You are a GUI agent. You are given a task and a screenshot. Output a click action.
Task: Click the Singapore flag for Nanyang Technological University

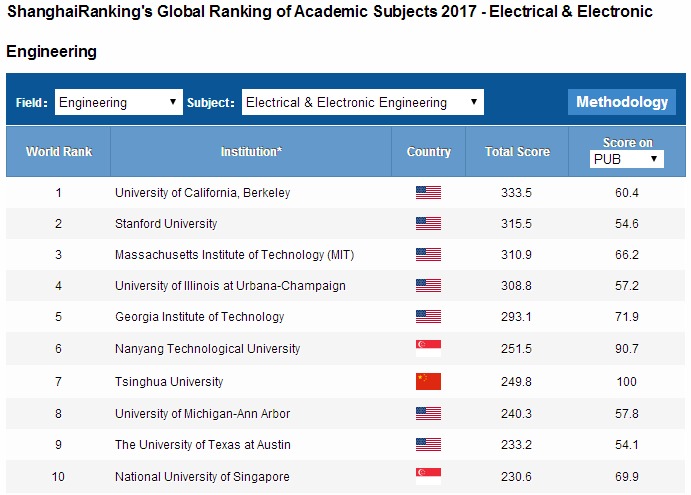(428, 348)
